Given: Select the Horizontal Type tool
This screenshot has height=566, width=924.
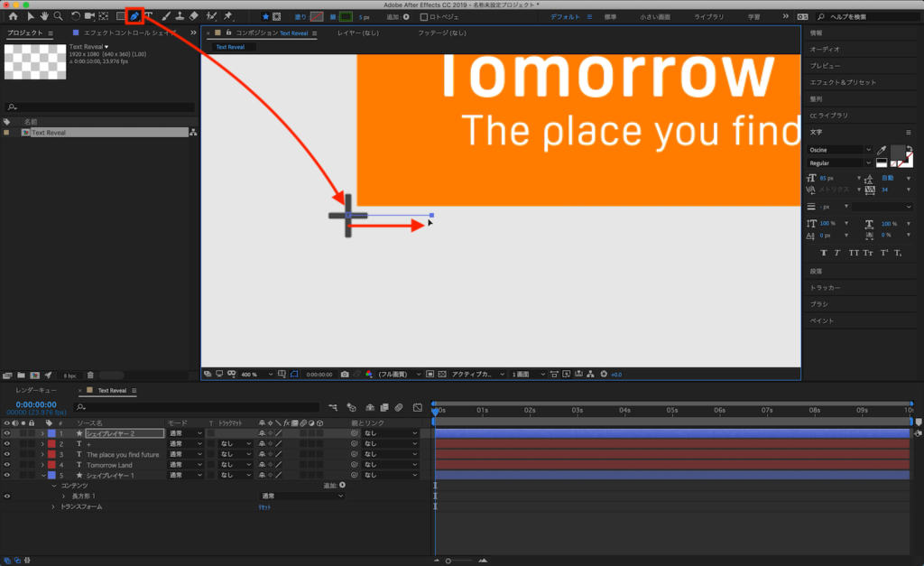Looking at the screenshot, I should coord(149,16).
